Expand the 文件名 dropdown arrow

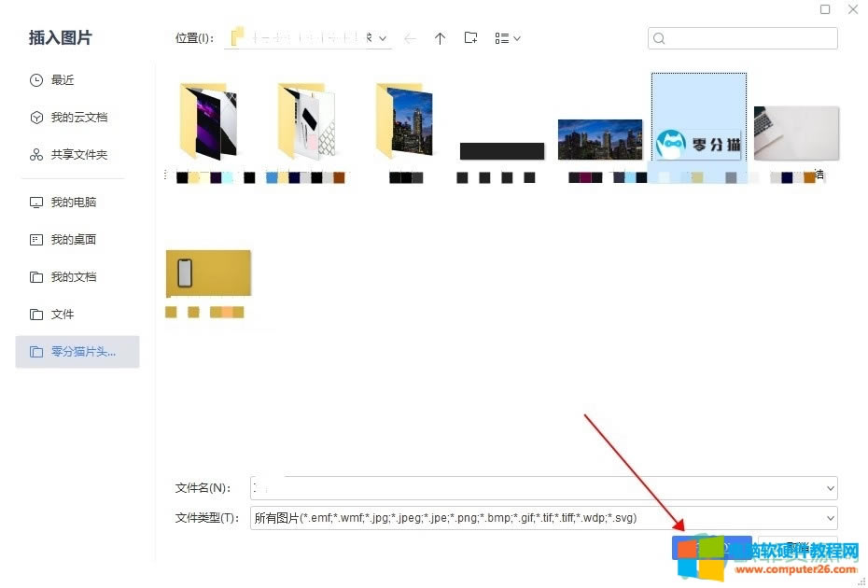[x=830, y=488]
